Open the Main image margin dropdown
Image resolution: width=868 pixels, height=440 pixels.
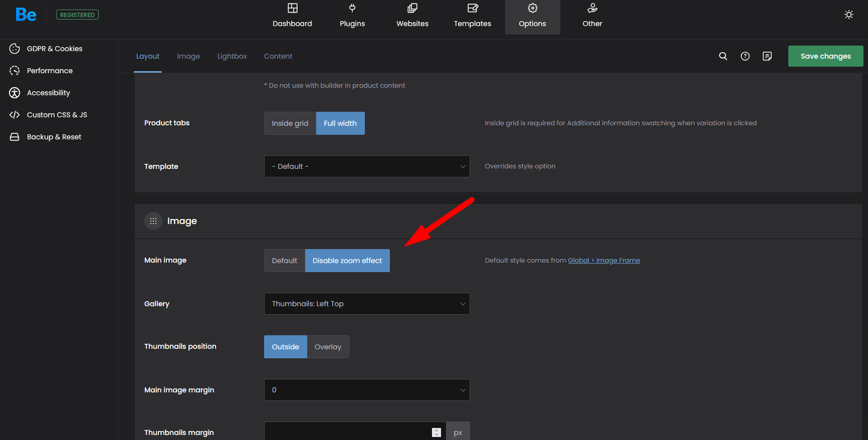click(367, 390)
